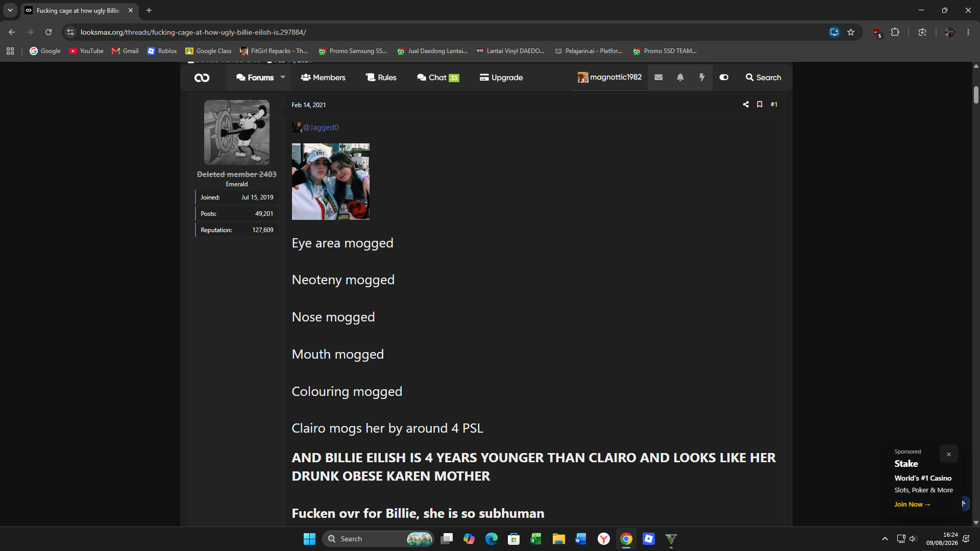Open Excel from the taskbar
Image resolution: width=980 pixels, height=551 pixels.
tap(536, 539)
